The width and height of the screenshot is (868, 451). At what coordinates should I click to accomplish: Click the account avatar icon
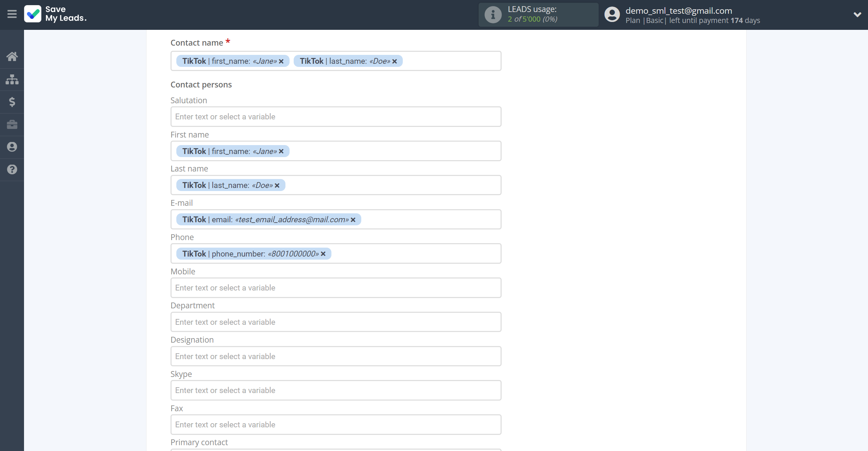point(612,15)
